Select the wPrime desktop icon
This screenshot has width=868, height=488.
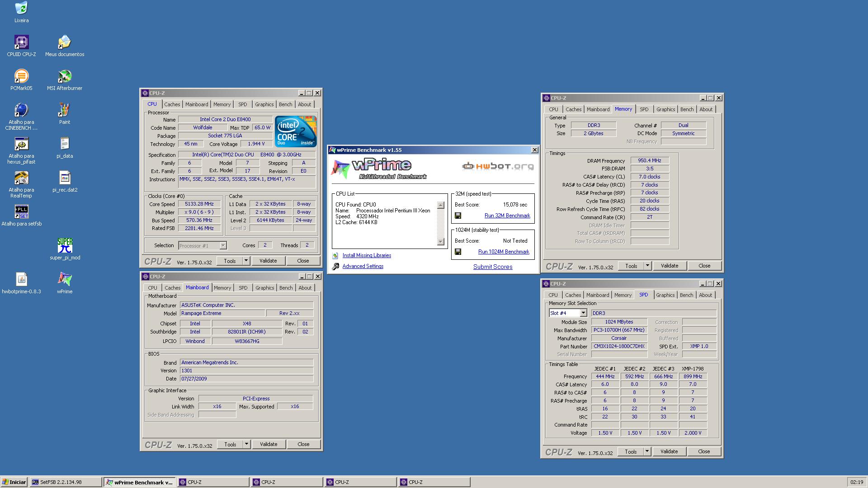(65, 279)
